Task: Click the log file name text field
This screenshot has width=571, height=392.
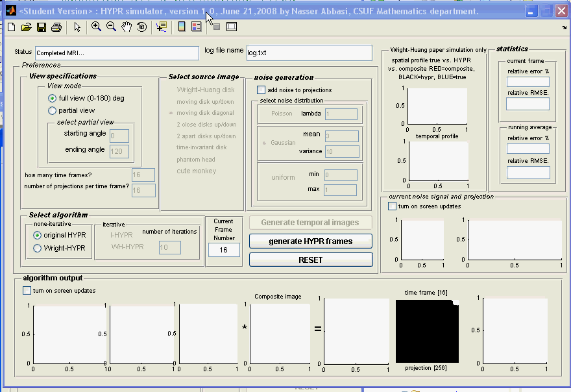Action: point(308,53)
